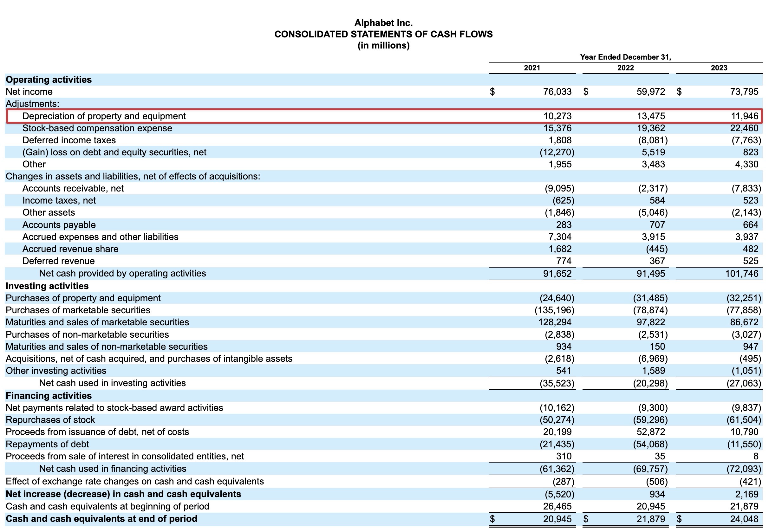Click 'Maturities and sales of non-marketable securities'
The width and height of the screenshot is (769, 532).
[x=107, y=347]
